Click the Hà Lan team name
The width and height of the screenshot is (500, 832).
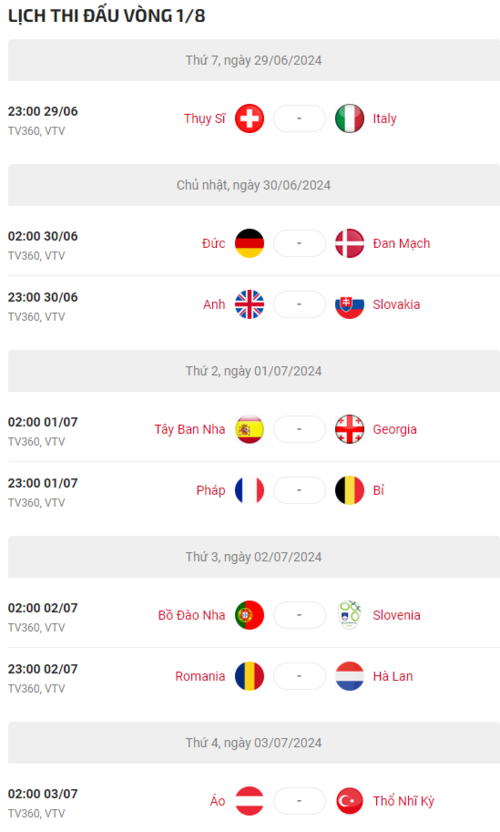[393, 676]
